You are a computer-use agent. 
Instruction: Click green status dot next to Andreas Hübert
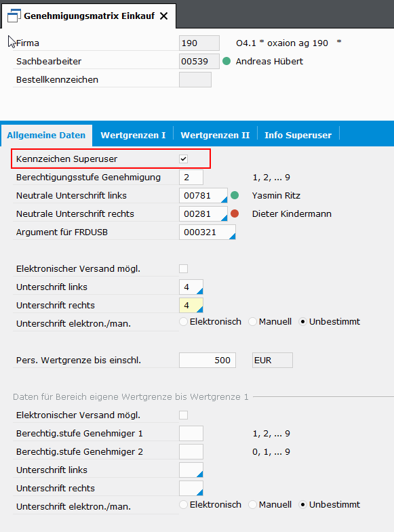(x=226, y=61)
